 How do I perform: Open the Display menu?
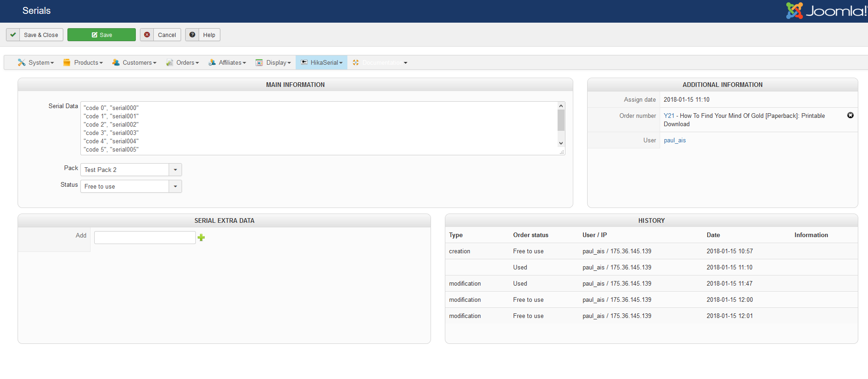[x=273, y=62]
